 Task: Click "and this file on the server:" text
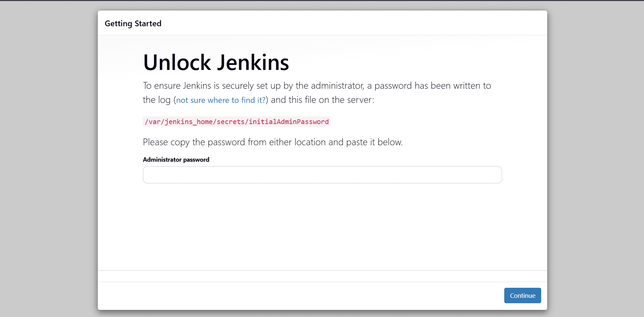point(322,100)
